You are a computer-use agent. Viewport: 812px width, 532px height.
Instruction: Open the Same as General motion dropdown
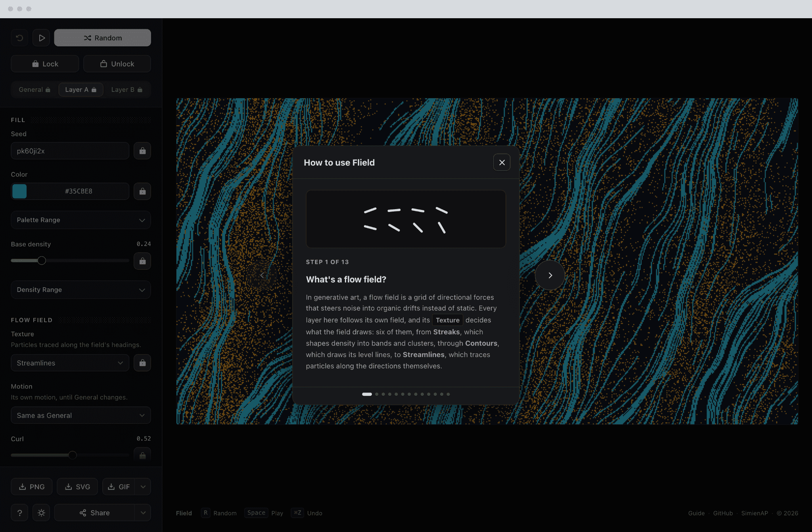coord(81,415)
